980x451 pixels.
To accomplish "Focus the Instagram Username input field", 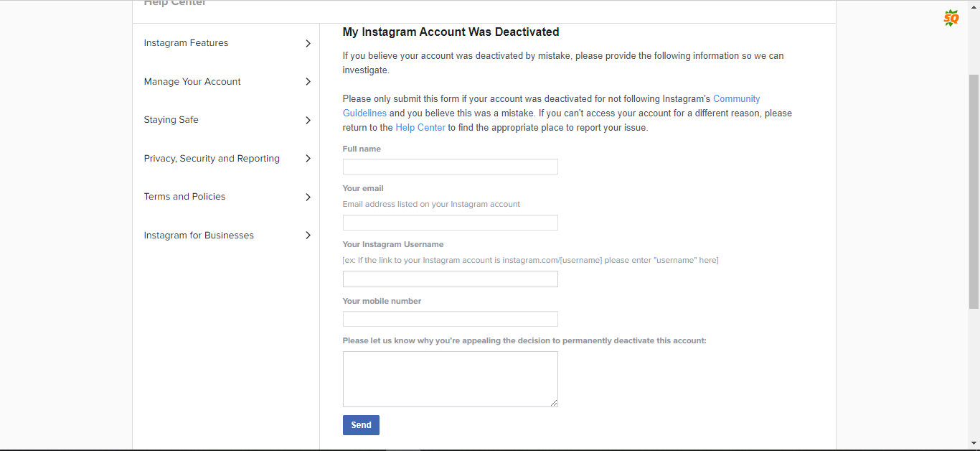I will click(x=451, y=279).
